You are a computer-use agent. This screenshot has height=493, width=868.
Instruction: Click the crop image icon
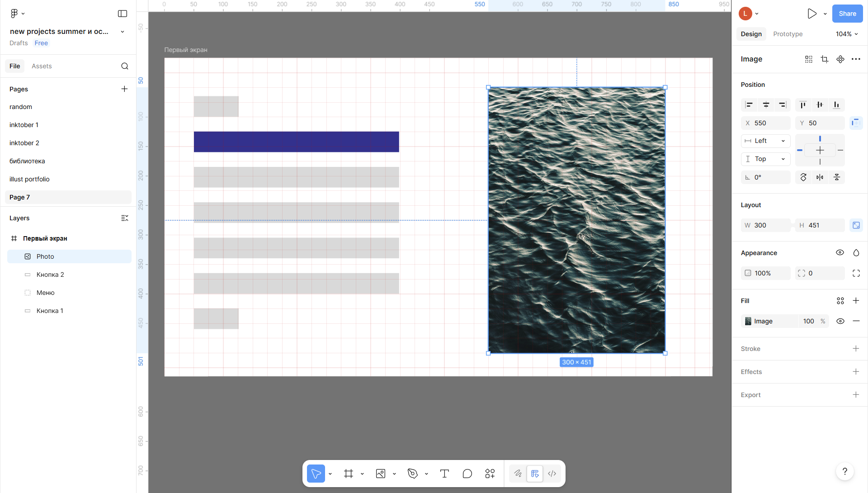(x=824, y=59)
